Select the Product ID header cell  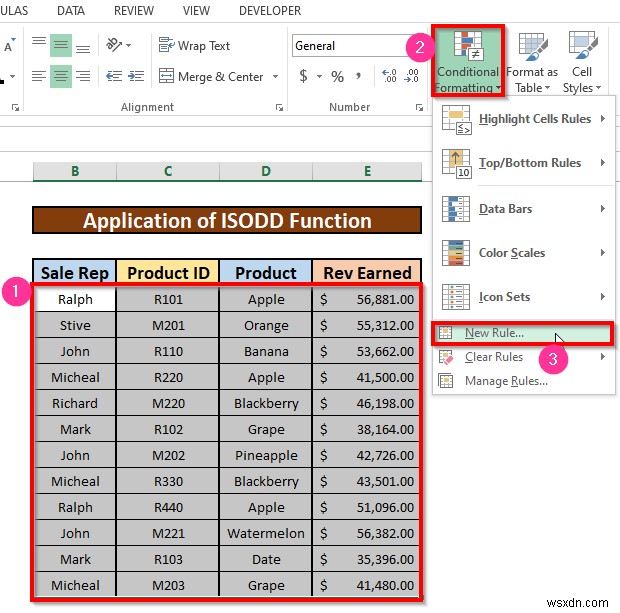click(168, 273)
